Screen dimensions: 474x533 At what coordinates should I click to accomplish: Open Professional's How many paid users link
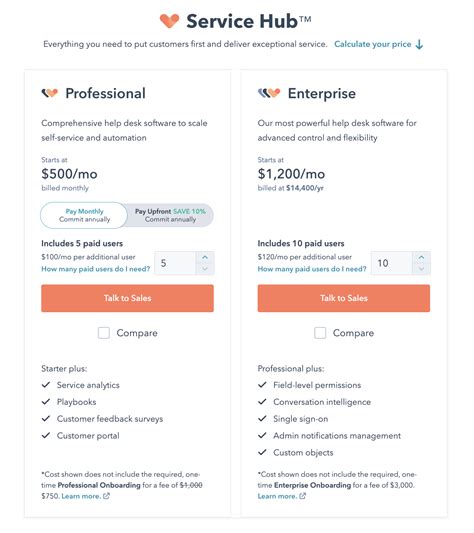[x=96, y=269]
